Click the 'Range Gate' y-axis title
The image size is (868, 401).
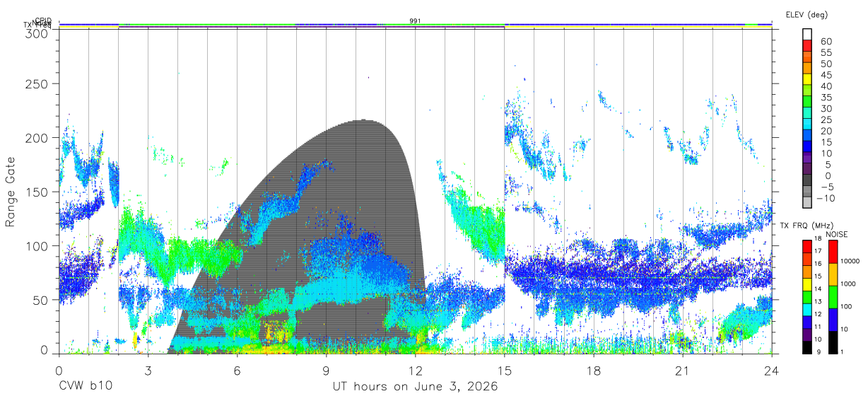[x=11, y=192]
